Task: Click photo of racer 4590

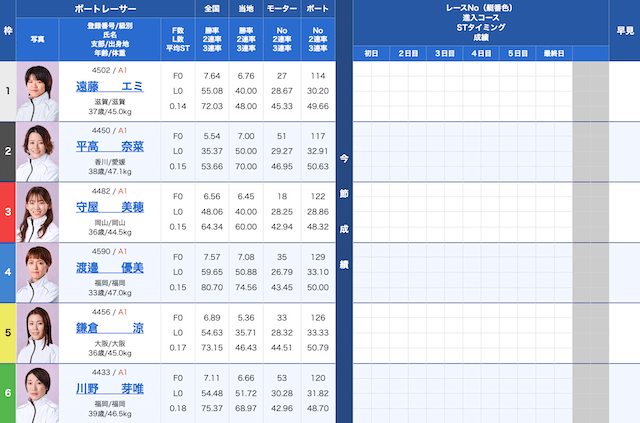Action: pos(38,272)
